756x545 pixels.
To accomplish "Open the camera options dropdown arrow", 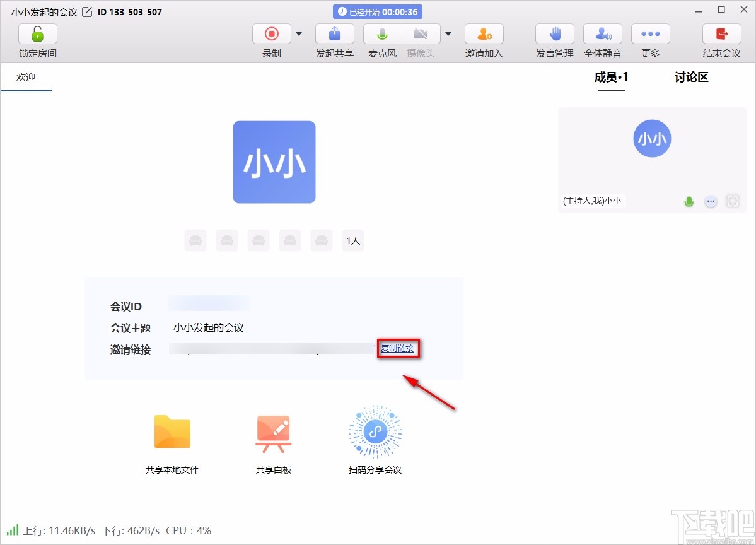I will pos(448,33).
